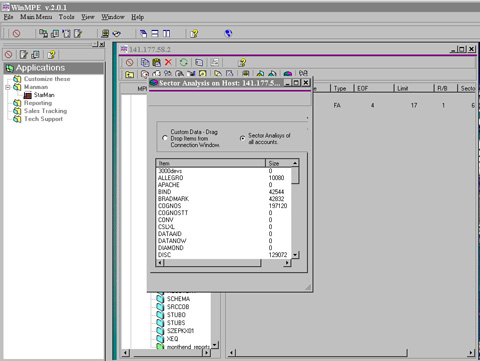This screenshot has width=480, height=361.
Task: Sort list by Item column header
Action: (211, 163)
